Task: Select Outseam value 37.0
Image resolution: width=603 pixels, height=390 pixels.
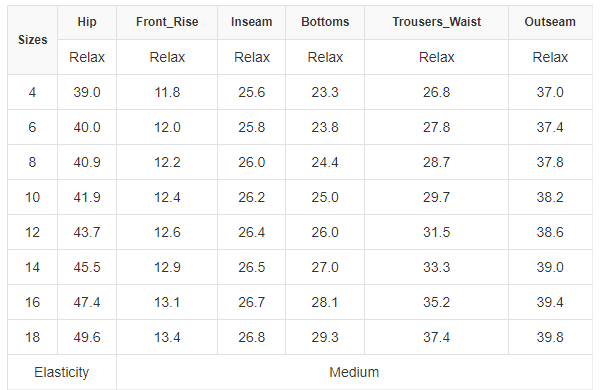Action: click(x=550, y=92)
